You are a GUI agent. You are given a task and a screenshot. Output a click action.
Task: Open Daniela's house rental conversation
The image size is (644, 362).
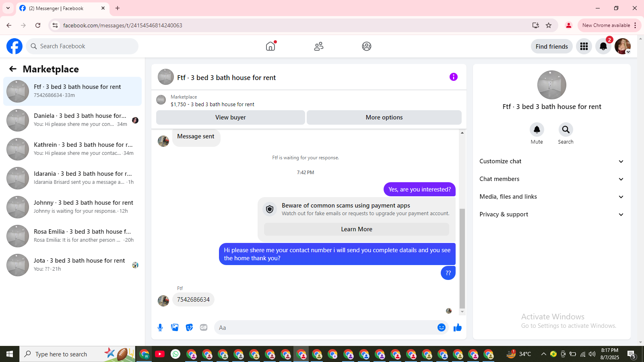[72, 120]
